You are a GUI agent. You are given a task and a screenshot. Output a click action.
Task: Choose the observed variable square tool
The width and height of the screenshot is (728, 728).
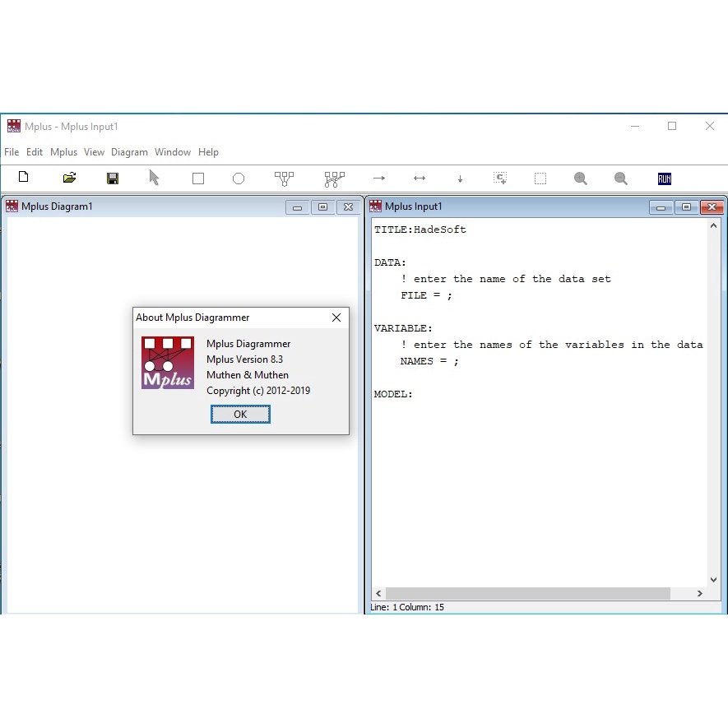tap(198, 179)
